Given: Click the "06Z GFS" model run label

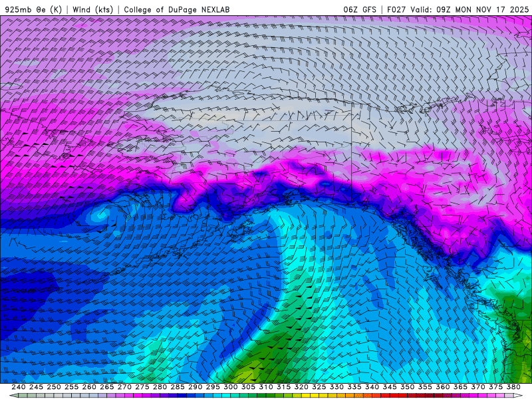Looking at the screenshot, I should click(360, 9).
